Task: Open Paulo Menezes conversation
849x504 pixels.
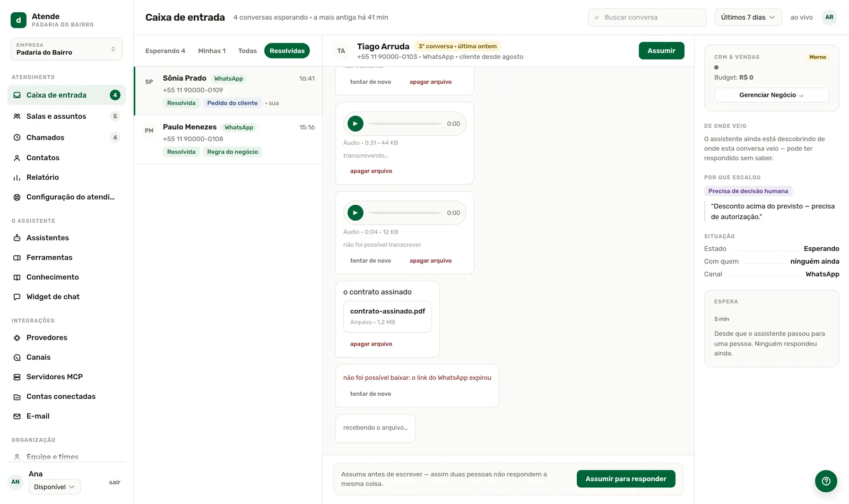Action: pyautogui.click(x=228, y=140)
